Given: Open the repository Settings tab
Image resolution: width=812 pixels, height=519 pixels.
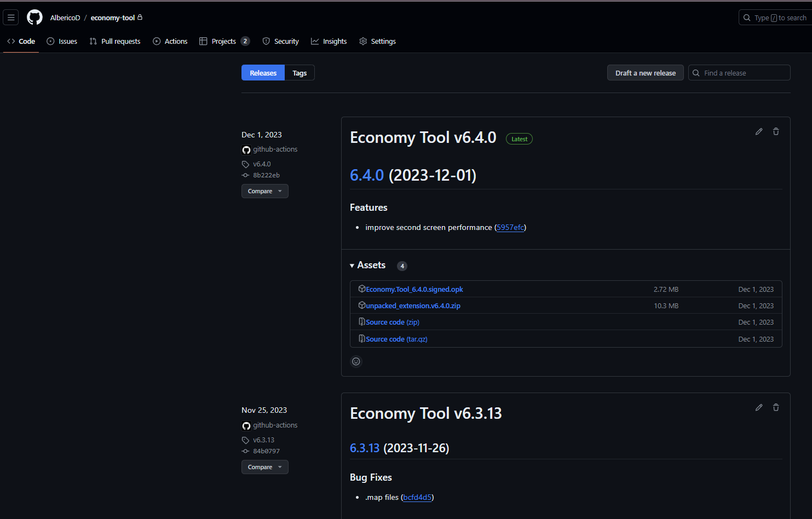Looking at the screenshot, I should click(x=378, y=41).
